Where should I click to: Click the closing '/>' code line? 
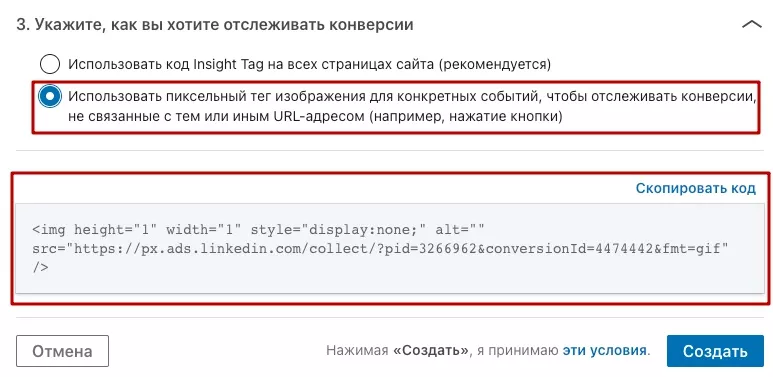click(x=40, y=268)
